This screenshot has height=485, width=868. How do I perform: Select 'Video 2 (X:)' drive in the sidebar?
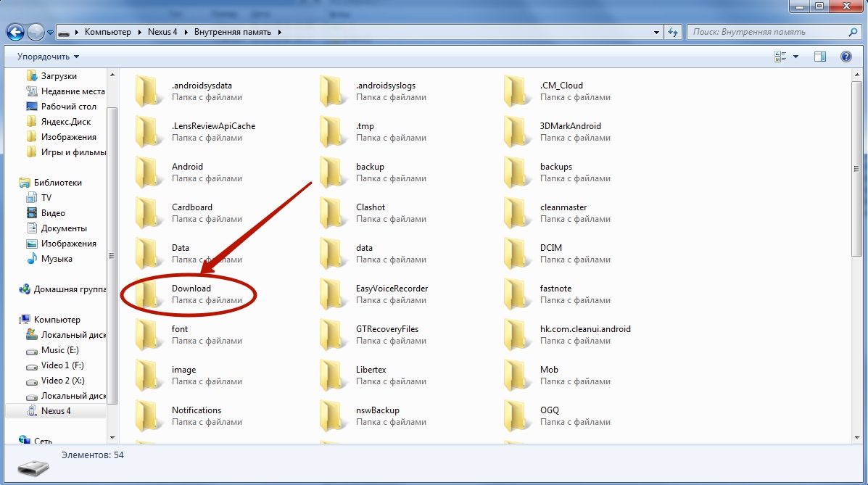(62, 381)
